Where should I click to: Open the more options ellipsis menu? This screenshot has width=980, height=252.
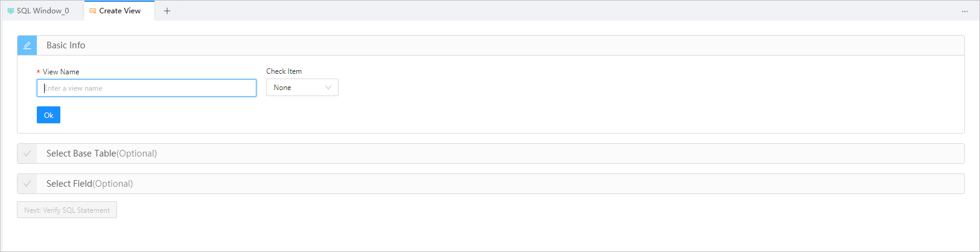[964, 11]
